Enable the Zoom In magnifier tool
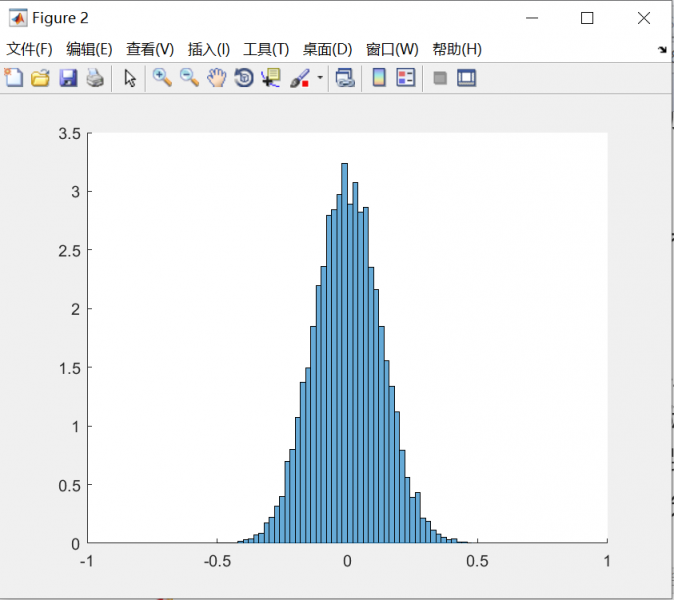 click(x=162, y=78)
